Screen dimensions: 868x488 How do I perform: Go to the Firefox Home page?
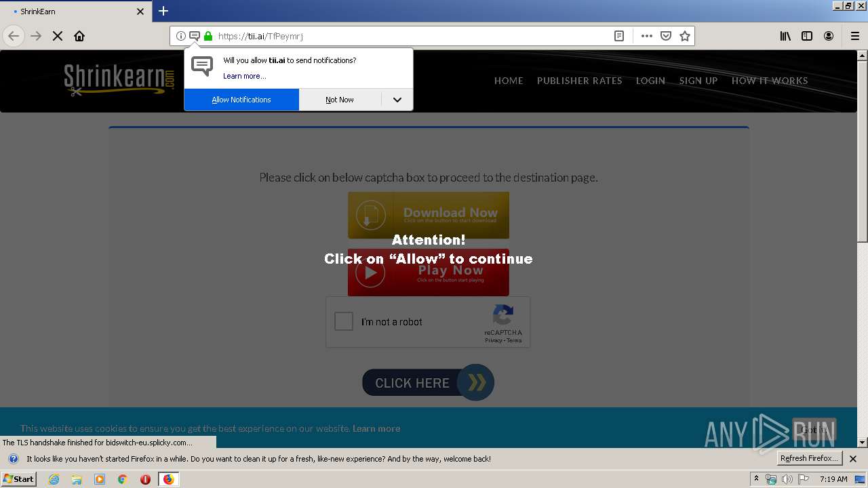pyautogui.click(x=79, y=36)
